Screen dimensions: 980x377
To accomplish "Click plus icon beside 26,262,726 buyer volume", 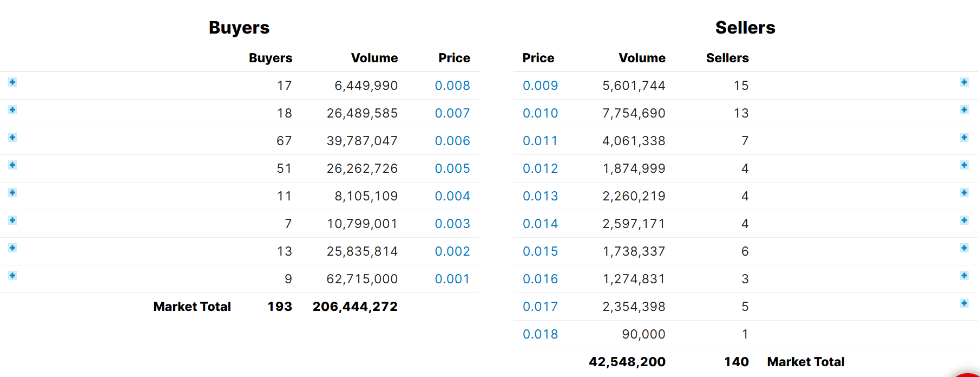I will tap(12, 165).
